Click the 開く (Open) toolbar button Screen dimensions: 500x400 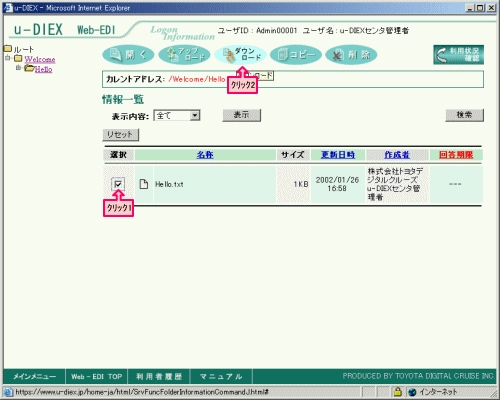pyautogui.click(x=128, y=55)
